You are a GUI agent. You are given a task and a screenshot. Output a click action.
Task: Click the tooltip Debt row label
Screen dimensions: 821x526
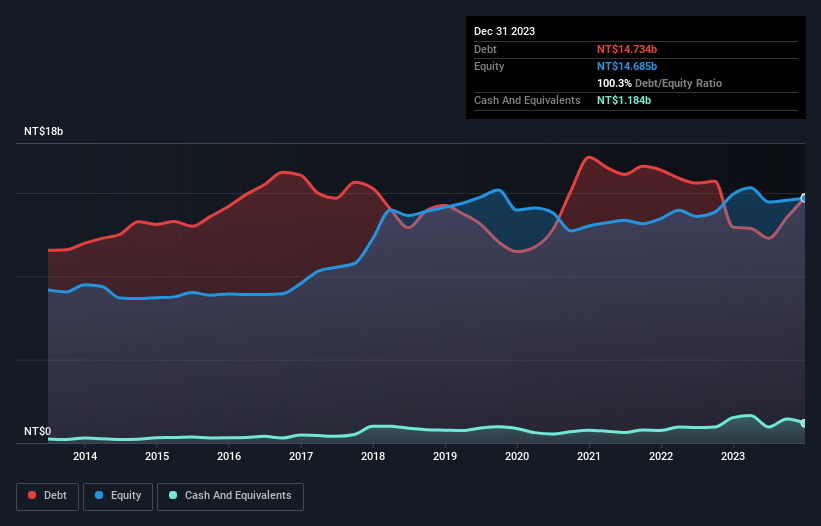pos(485,49)
